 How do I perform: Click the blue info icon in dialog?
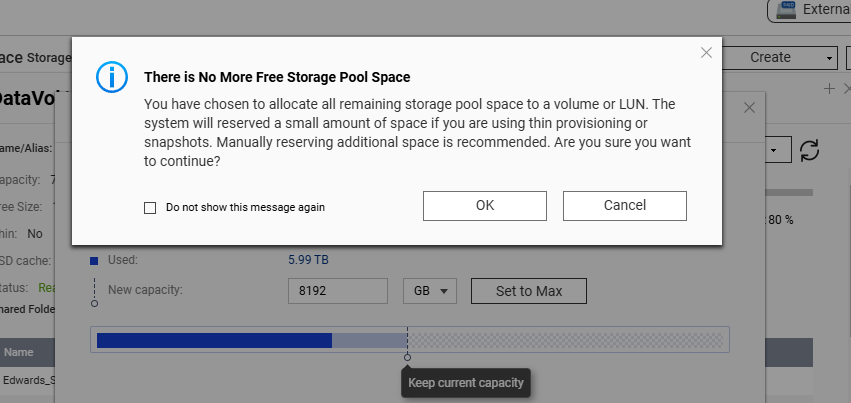[112, 77]
